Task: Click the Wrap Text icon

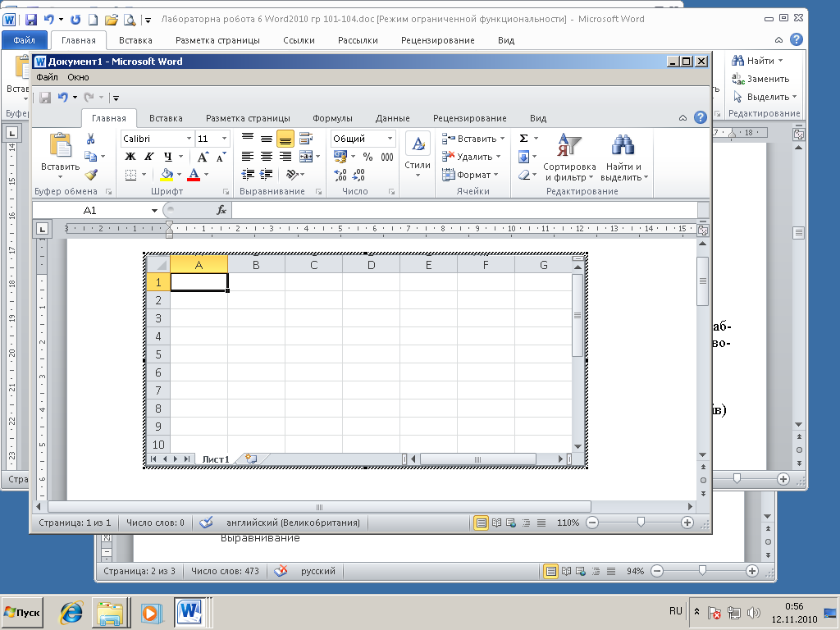Action: tap(306, 139)
